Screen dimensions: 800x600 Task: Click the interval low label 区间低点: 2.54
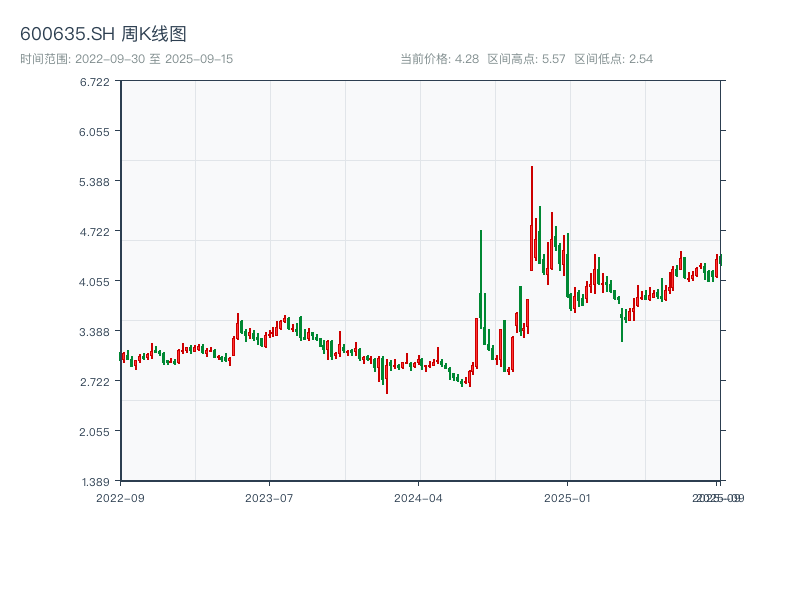[x=613, y=59]
